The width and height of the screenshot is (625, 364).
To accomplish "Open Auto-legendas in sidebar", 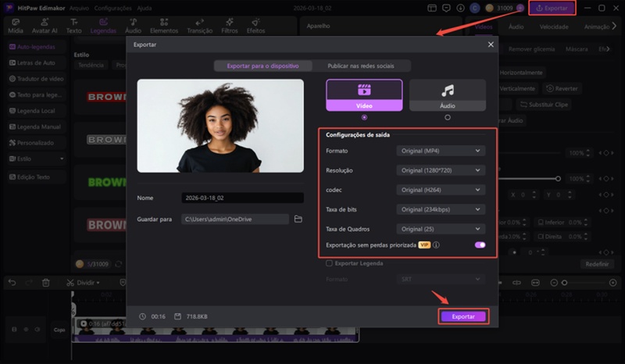I will coord(36,47).
